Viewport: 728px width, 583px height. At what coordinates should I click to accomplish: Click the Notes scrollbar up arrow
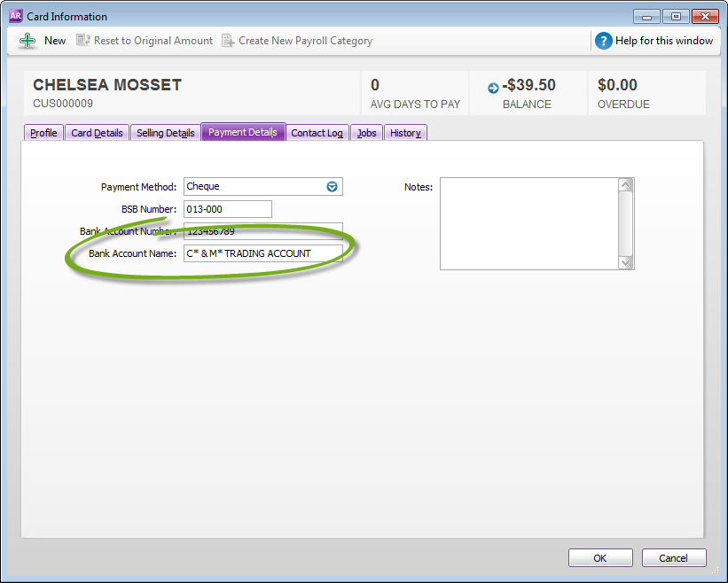(626, 184)
